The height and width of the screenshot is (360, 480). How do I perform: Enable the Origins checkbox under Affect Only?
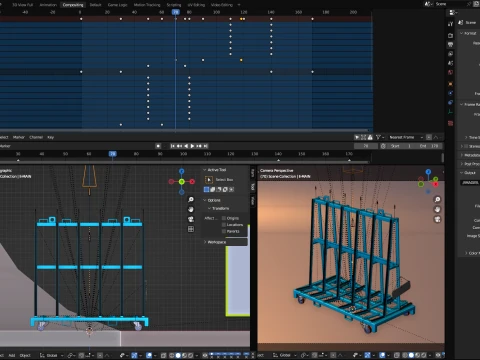pos(224,218)
